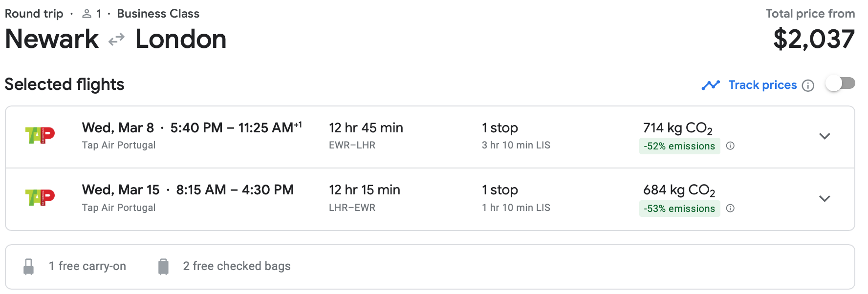The image size is (868, 294).
Task: Expand the Wed, Mar 15 flight details
Action: (x=825, y=198)
